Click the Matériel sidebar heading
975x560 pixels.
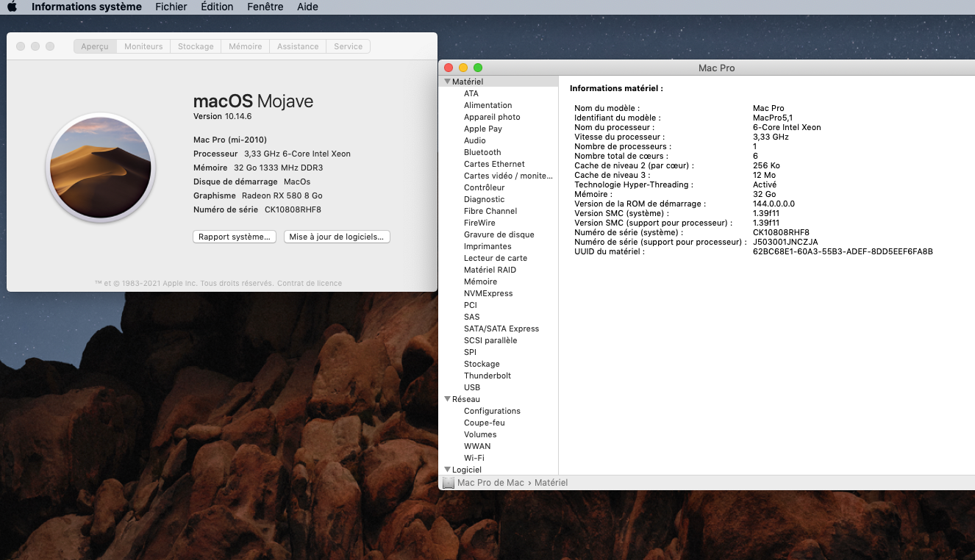click(468, 82)
